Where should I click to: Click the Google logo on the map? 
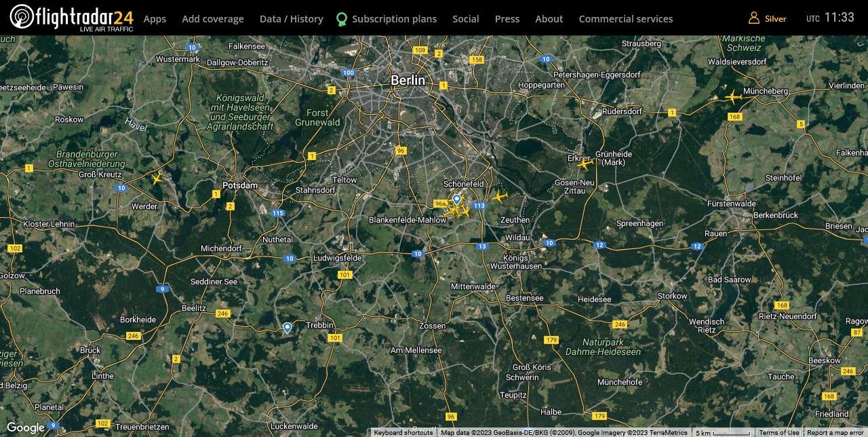[x=27, y=427]
